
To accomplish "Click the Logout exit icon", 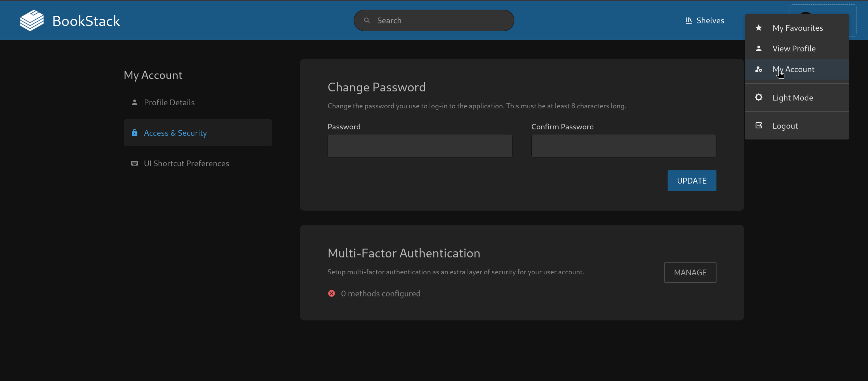I will (x=758, y=125).
